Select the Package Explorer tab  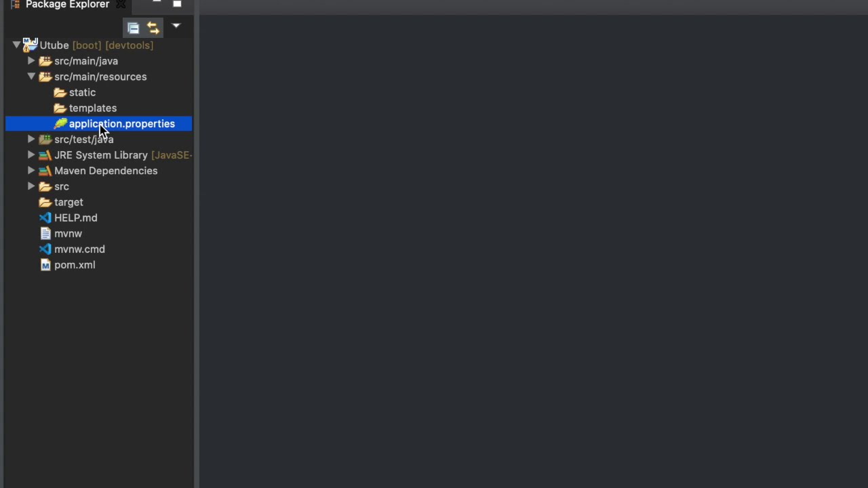point(67,5)
